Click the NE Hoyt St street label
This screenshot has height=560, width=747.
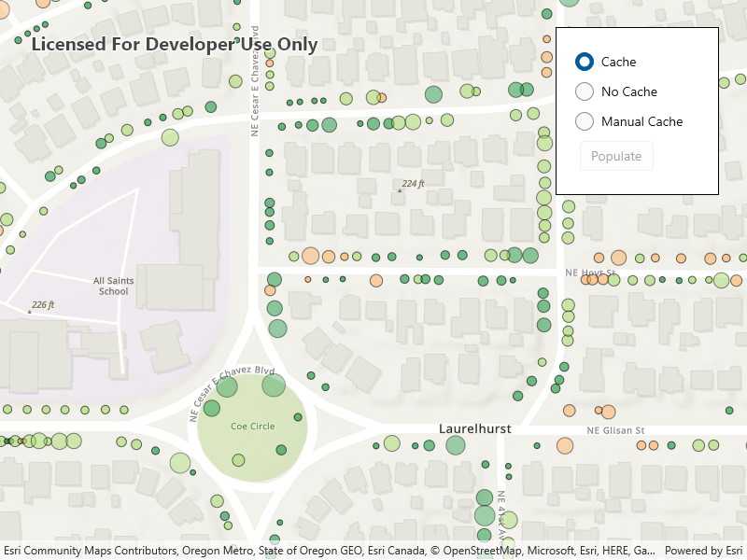point(589,273)
